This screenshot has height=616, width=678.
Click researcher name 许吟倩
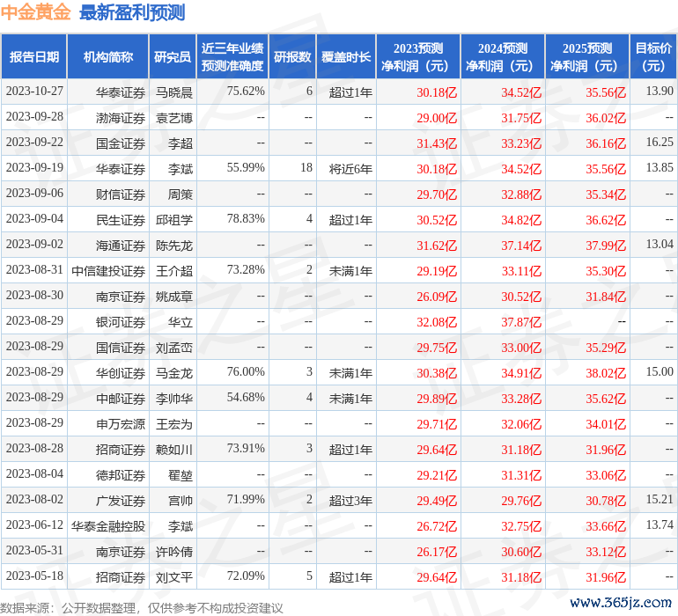point(174,551)
